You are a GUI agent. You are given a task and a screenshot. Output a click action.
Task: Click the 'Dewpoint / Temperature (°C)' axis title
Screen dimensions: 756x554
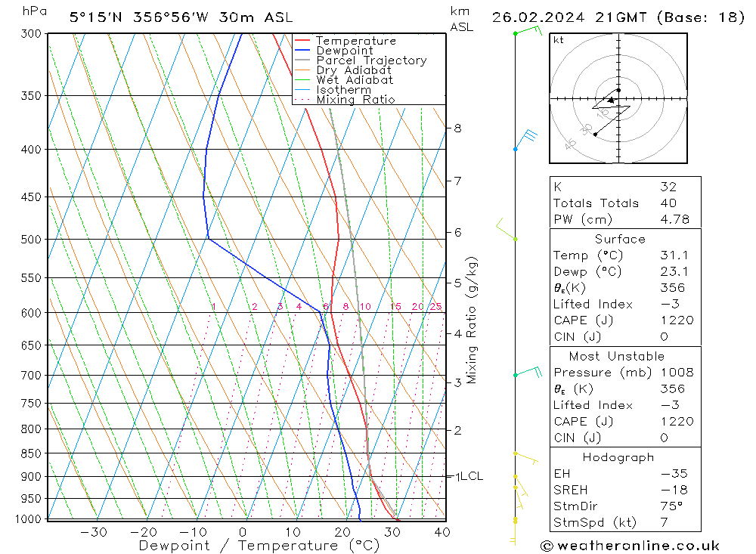(x=259, y=546)
